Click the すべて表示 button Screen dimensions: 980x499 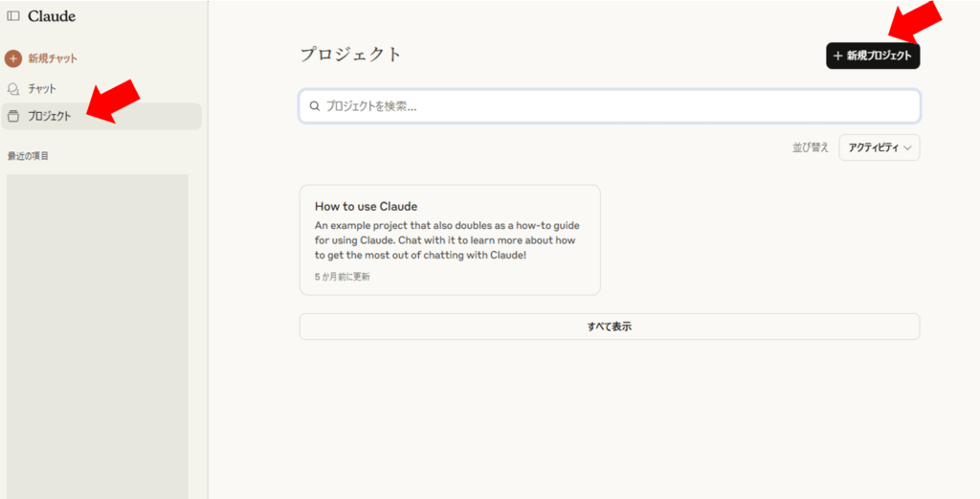click(x=610, y=327)
